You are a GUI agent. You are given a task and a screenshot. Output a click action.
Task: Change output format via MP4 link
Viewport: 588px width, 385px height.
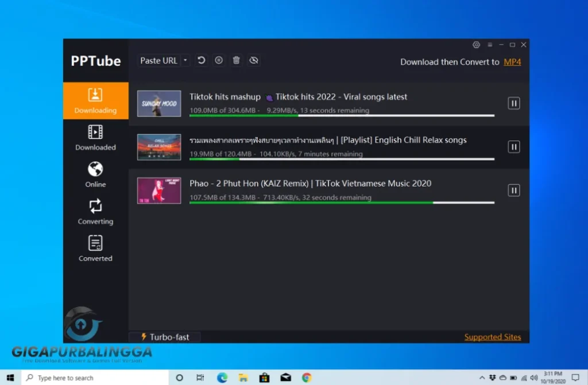[x=512, y=62]
